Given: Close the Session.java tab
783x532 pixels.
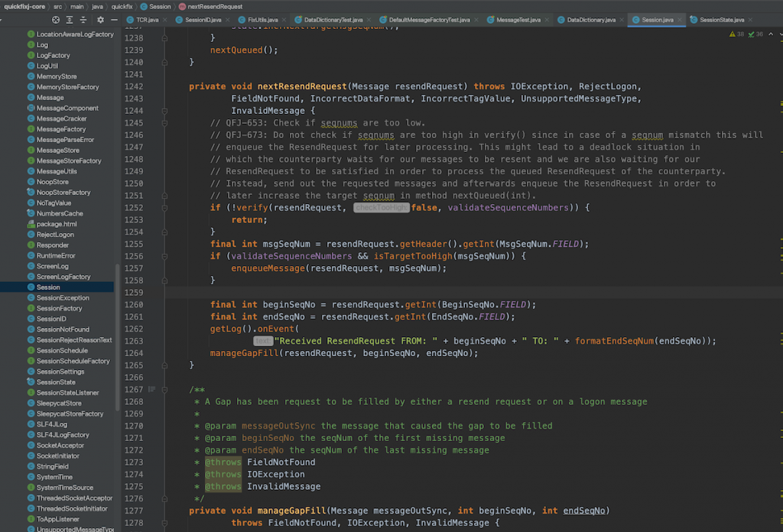Looking at the screenshot, I should (x=680, y=20).
